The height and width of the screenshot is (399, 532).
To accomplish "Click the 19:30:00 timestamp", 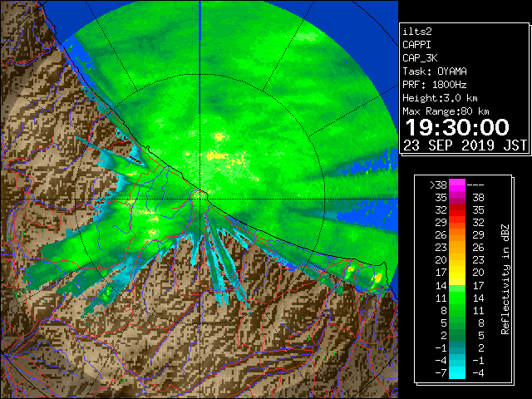I will click(x=457, y=127).
